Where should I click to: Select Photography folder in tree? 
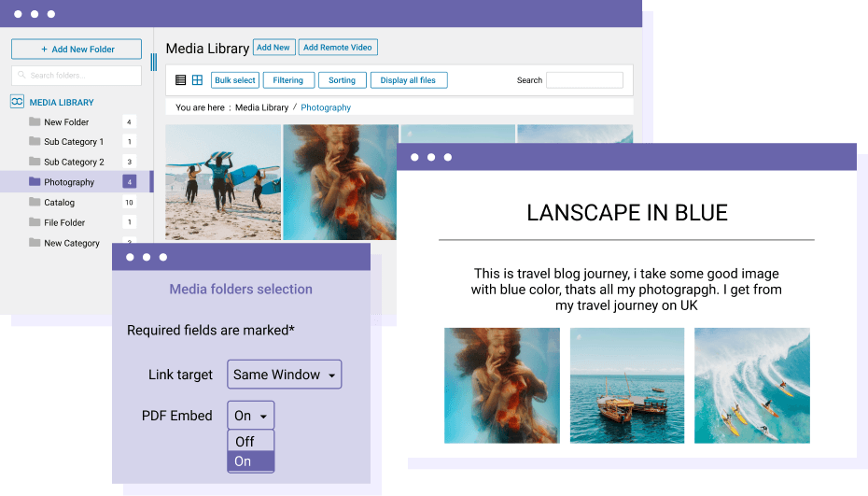69,182
